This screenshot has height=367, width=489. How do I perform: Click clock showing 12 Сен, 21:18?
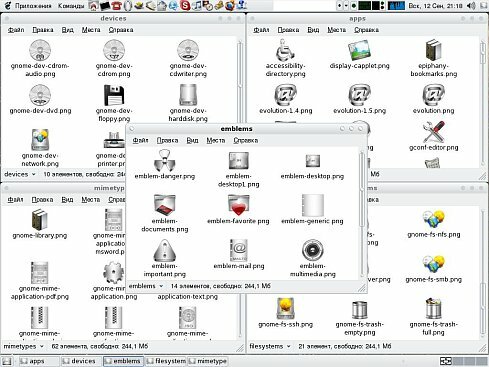point(435,6)
